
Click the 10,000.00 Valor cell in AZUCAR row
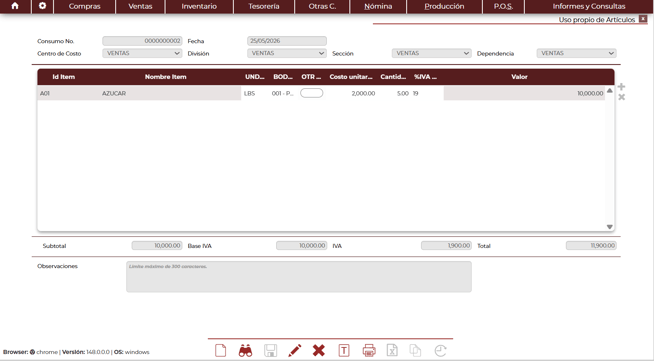point(524,93)
